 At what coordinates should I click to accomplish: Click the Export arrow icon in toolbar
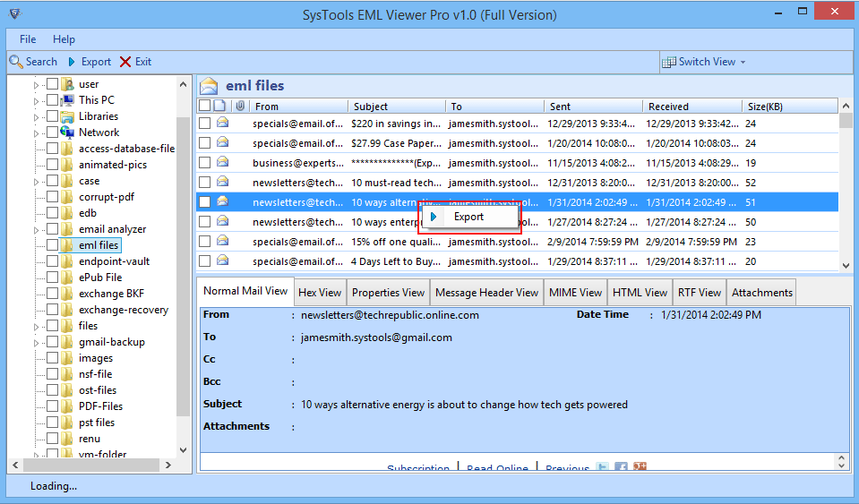coord(72,62)
